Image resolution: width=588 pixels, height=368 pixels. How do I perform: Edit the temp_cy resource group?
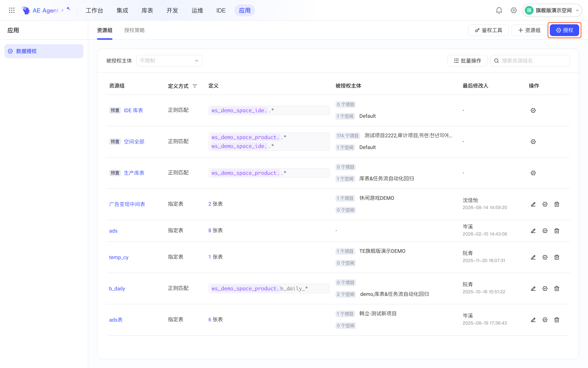[x=533, y=257]
